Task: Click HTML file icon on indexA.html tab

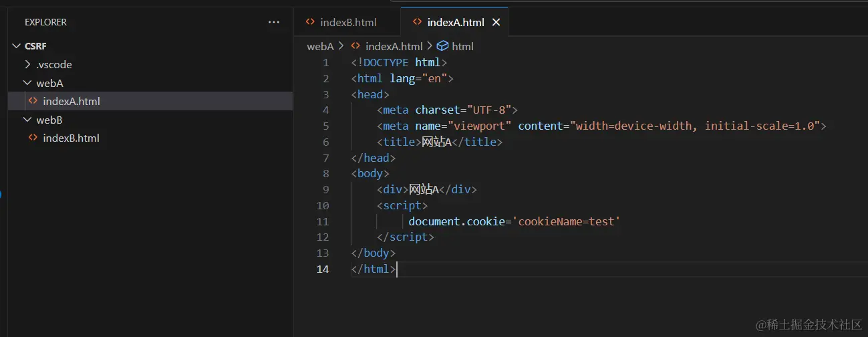Action: 417,22
